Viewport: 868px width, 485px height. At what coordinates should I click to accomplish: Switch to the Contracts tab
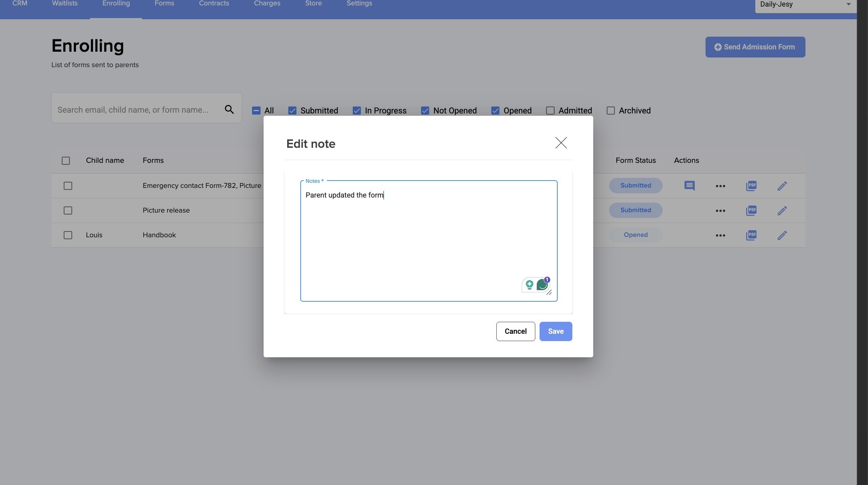point(214,4)
